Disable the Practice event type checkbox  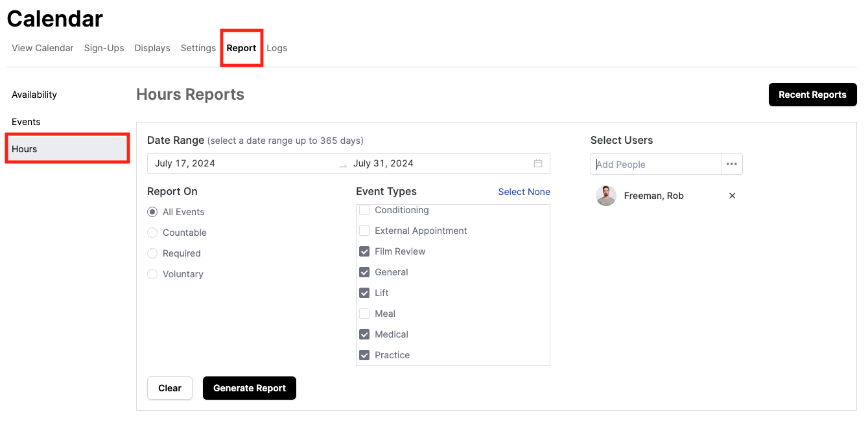[x=364, y=355]
